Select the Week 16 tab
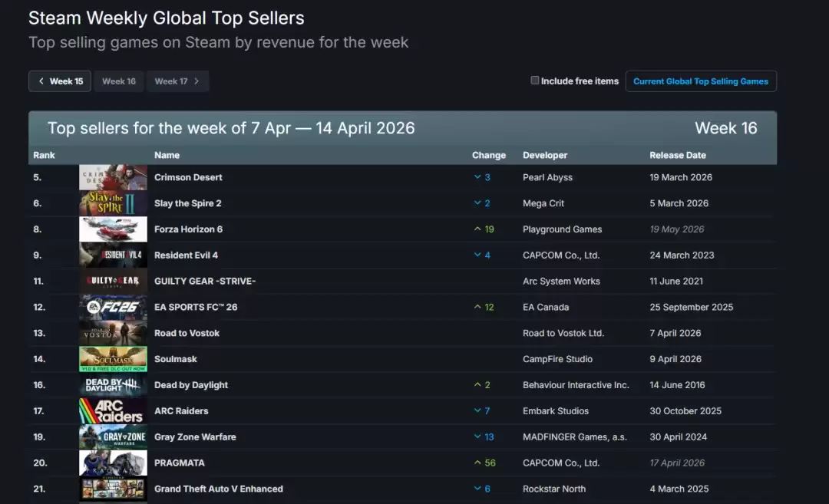The height and width of the screenshot is (504, 829). pyautogui.click(x=119, y=81)
